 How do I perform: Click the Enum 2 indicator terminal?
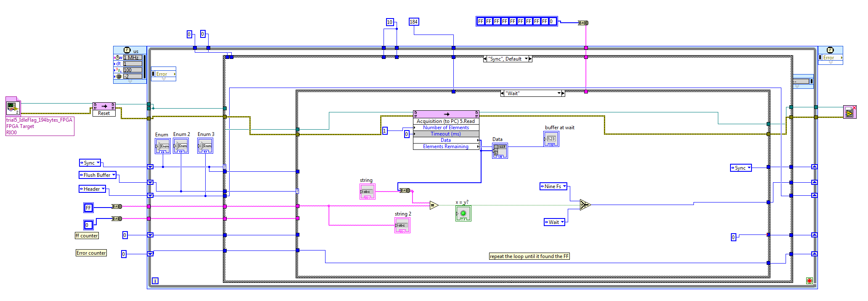pyautogui.click(x=181, y=146)
